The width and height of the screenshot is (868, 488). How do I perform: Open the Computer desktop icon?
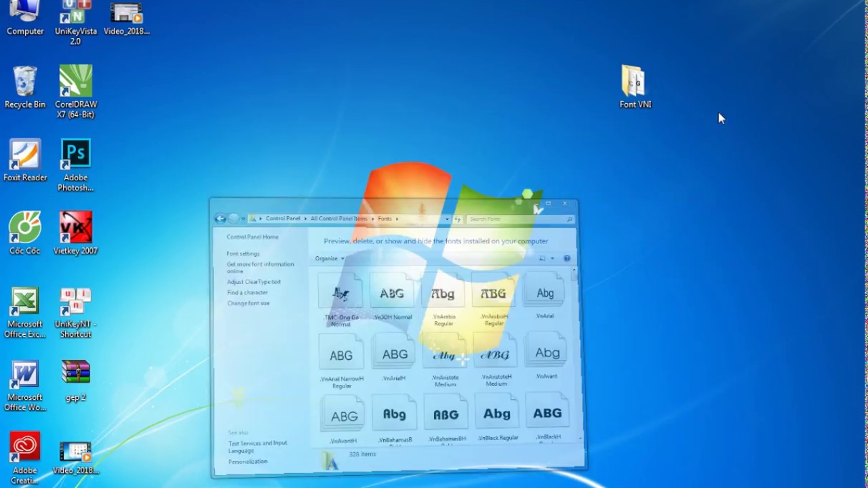[25, 18]
